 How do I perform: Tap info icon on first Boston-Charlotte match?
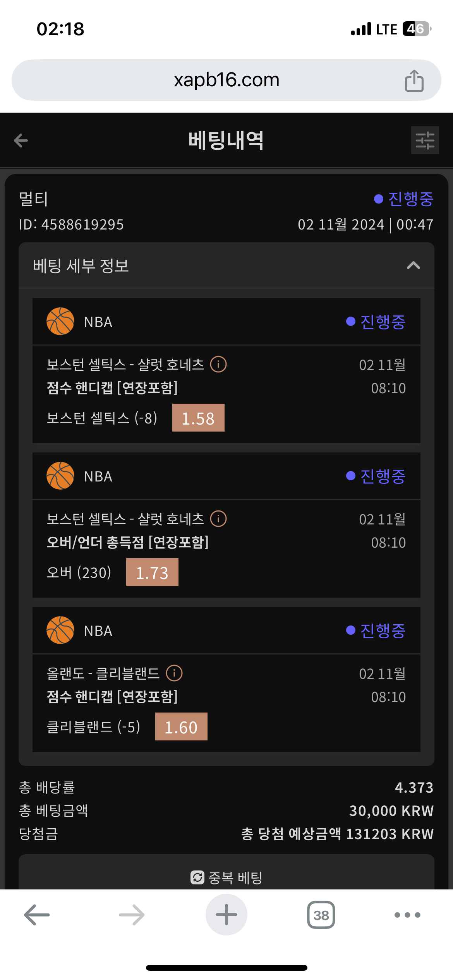218,364
